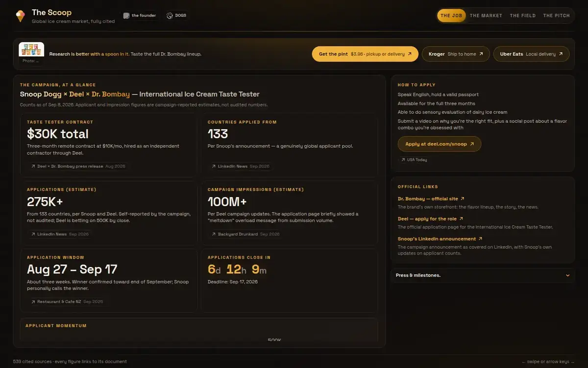Click the APPLICANT MOMENTUM heading
The width and height of the screenshot is (588, 368).
click(56, 326)
